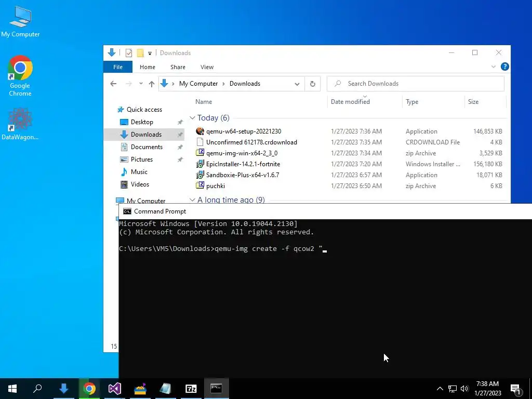Switch to Home ribbon tab
Image resolution: width=532 pixels, height=399 pixels.
click(147, 67)
